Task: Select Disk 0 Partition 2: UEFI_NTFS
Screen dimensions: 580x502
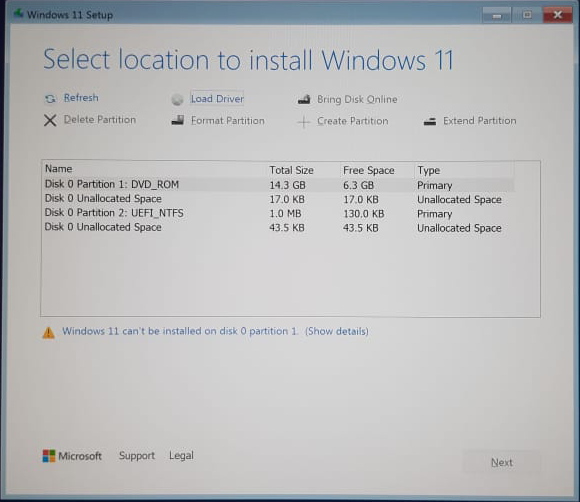Action: (x=279, y=213)
